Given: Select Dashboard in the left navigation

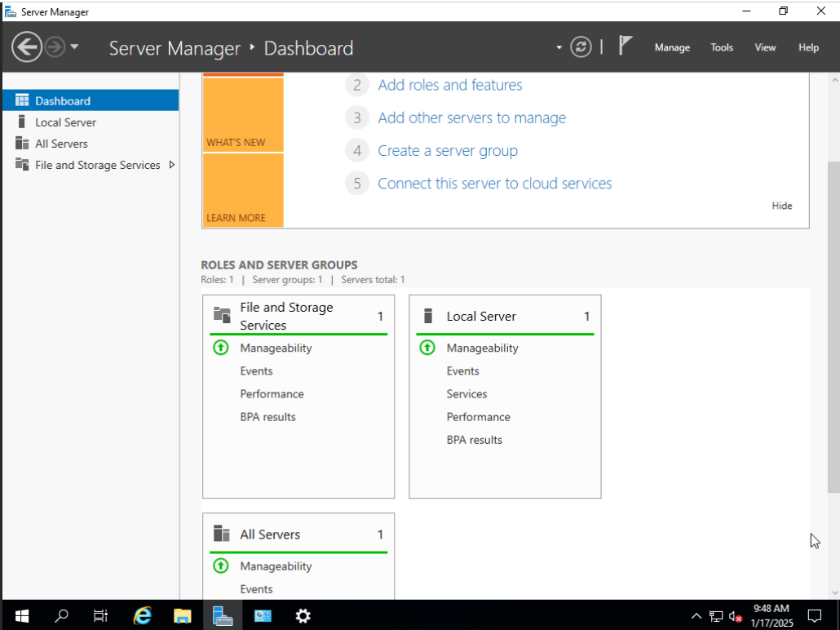Looking at the screenshot, I should (x=91, y=100).
